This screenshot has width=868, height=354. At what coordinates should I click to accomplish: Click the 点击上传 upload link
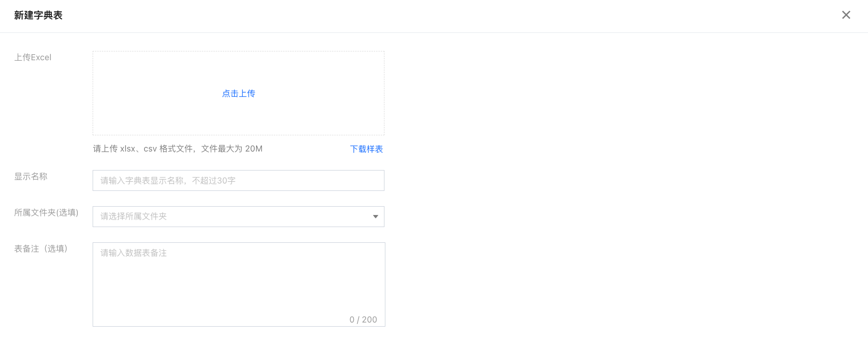coord(239,94)
